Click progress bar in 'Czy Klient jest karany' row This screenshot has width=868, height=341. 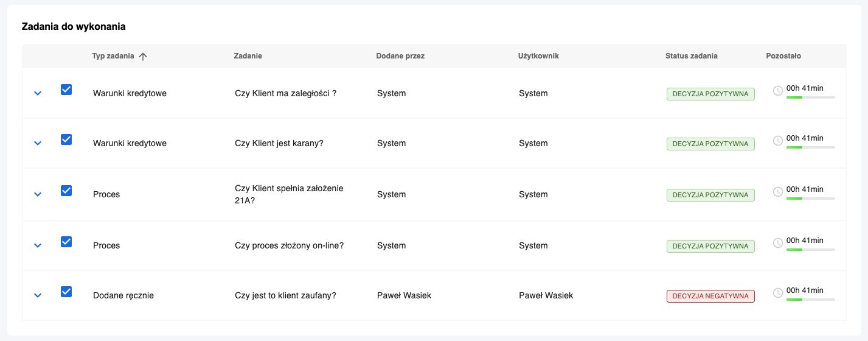coord(810,147)
